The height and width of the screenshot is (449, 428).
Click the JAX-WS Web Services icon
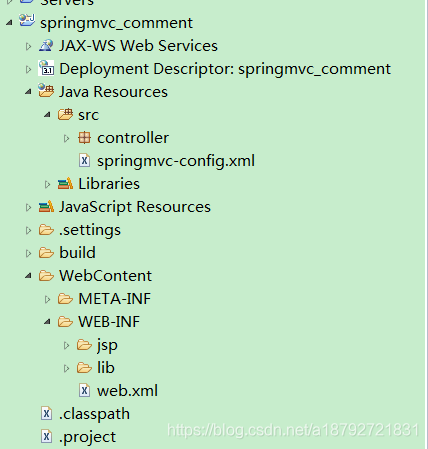click(x=46, y=46)
